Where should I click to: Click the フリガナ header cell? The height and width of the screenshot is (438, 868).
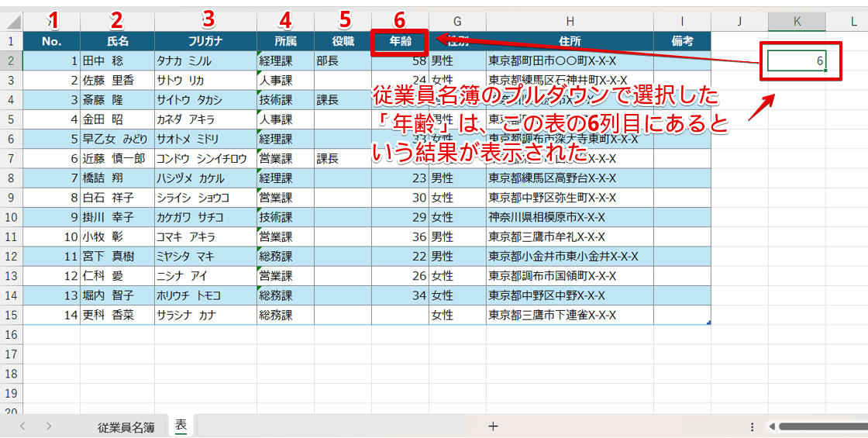tap(206, 41)
